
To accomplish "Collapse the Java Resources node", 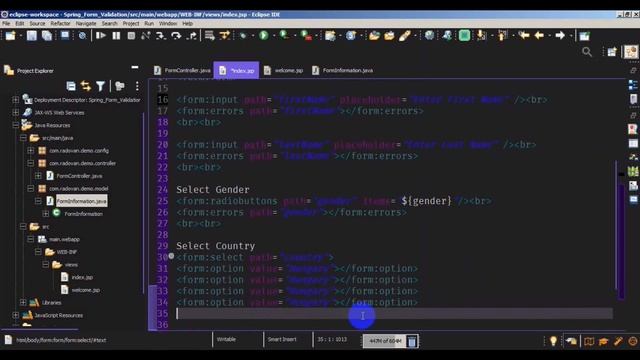I will tap(16, 125).
